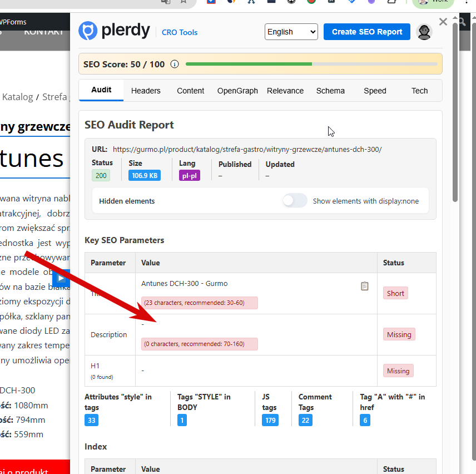
Task: Switch to the Headers tab
Action: pos(146,91)
